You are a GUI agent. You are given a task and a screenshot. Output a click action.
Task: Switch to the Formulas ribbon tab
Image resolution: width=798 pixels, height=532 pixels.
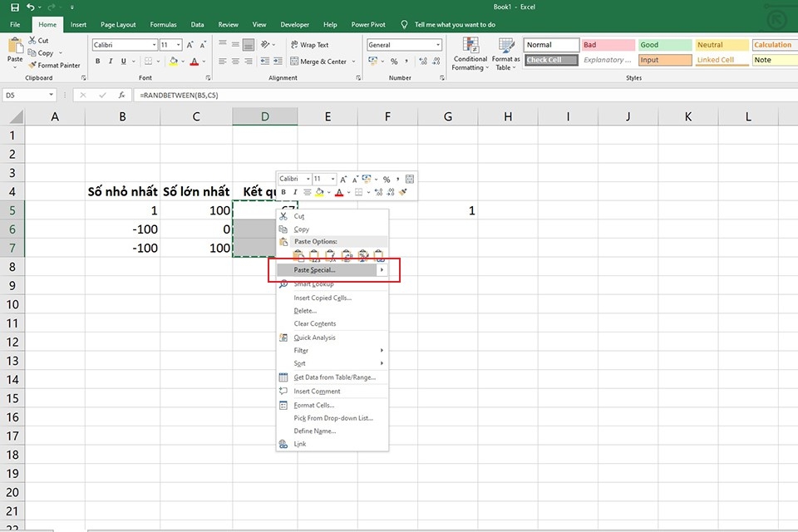click(164, 24)
